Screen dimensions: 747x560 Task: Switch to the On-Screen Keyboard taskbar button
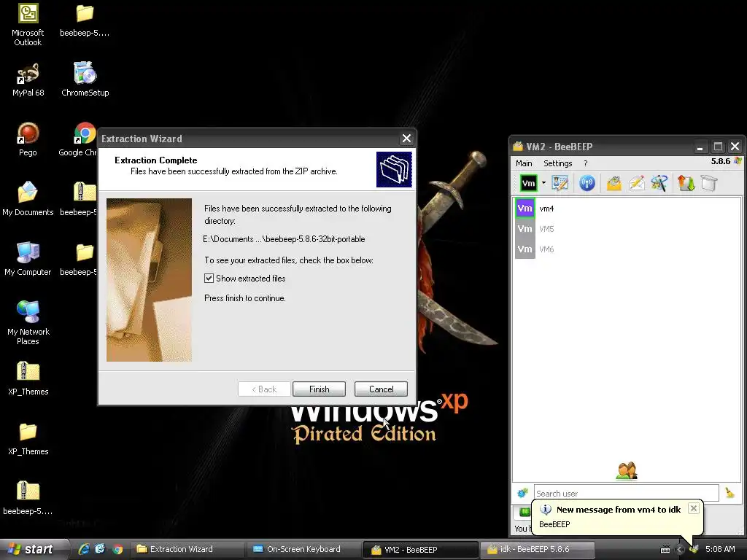coord(304,549)
